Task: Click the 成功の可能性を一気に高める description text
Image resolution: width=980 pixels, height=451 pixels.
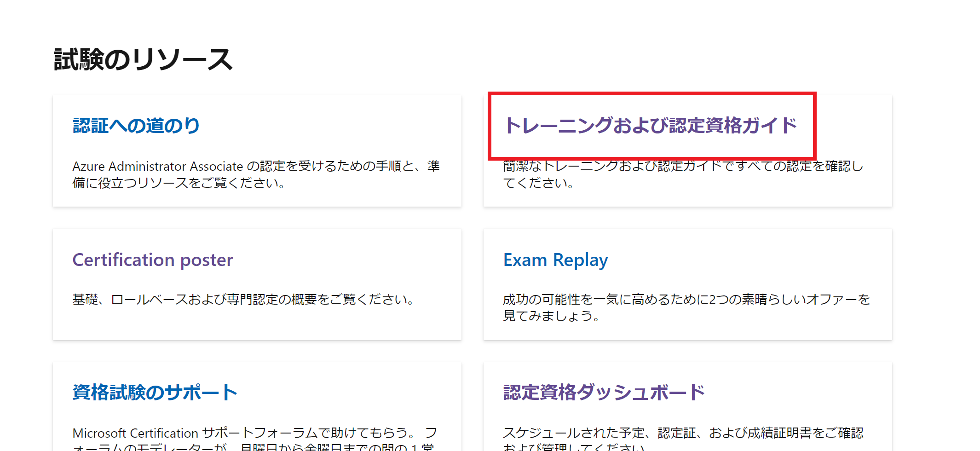Action: tap(686, 308)
